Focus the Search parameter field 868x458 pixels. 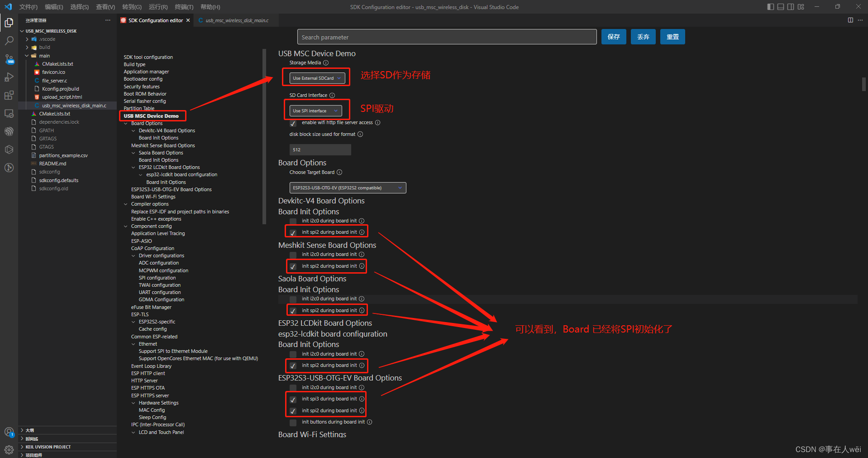click(x=447, y=37)
